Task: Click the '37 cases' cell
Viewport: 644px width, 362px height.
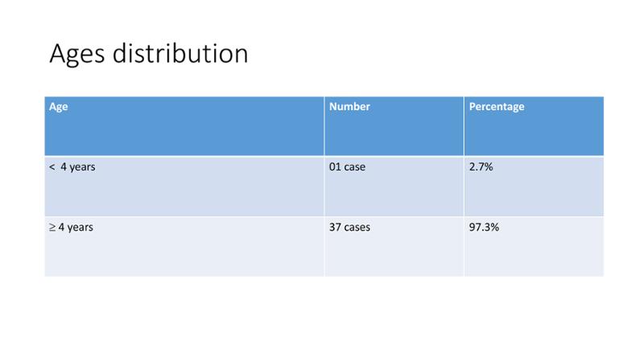Action: (x=394, y=246)
